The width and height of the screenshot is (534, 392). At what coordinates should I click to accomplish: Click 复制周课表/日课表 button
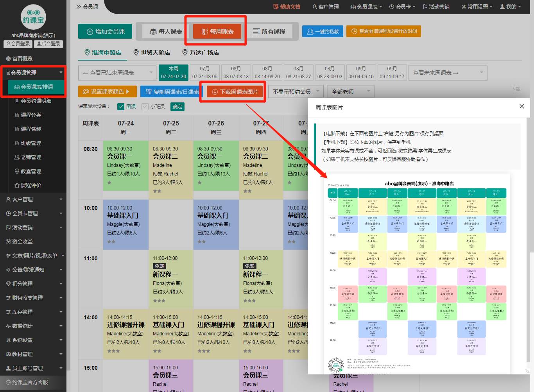tap(172, 91)
